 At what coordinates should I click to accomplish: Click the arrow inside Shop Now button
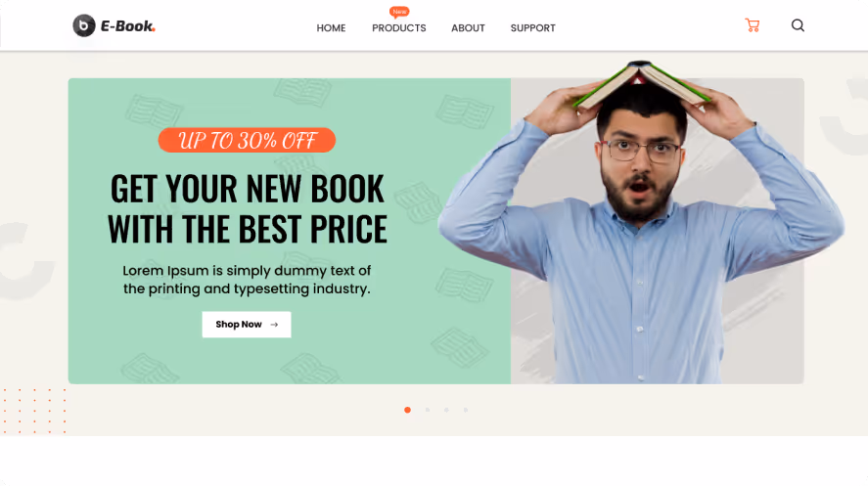(274, 325)
